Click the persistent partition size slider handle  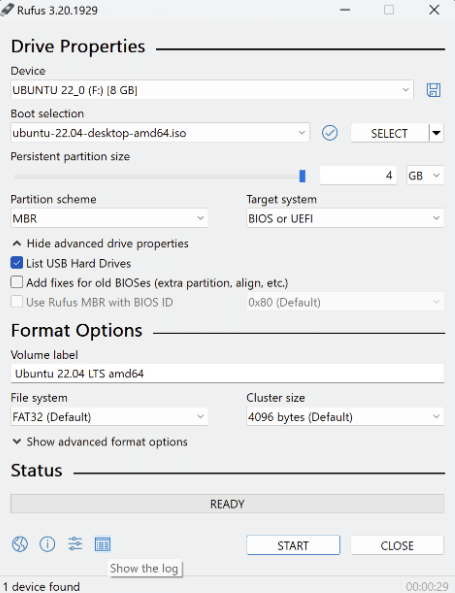pyautogui.click(x=302, y=176)
